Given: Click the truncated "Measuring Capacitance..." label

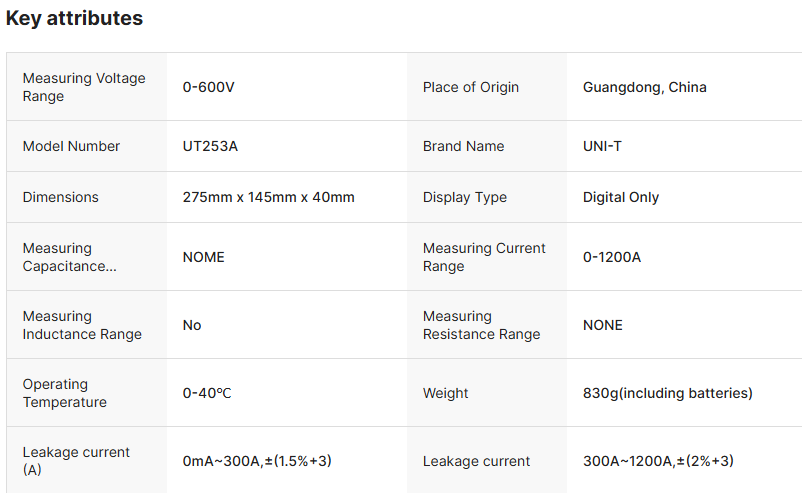Looking at the screenshot, I should [x=70, y=257].
